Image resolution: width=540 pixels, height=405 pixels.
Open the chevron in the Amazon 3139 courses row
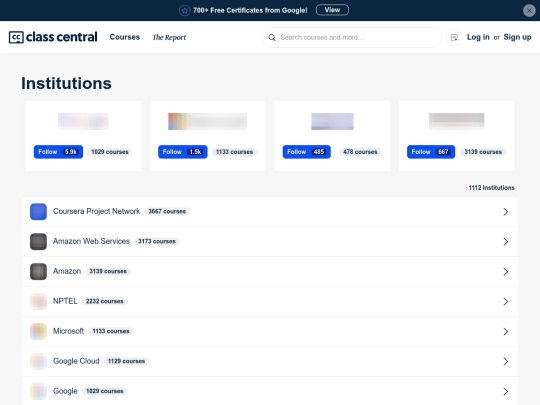(x=506, y=272)
